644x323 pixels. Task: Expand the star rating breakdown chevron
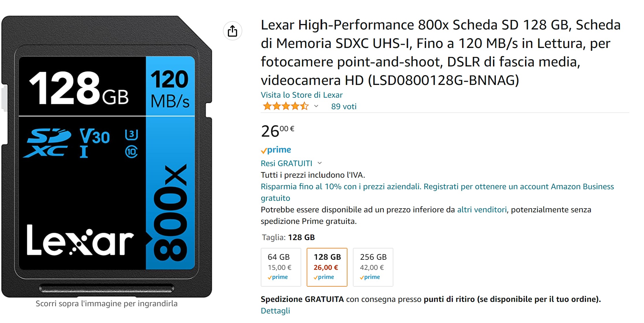(x=316, y=106)
